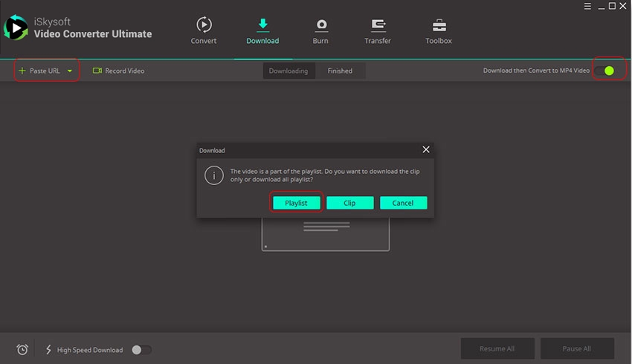Open the alarm clock scheduler icon

click(x=22, y=349)
